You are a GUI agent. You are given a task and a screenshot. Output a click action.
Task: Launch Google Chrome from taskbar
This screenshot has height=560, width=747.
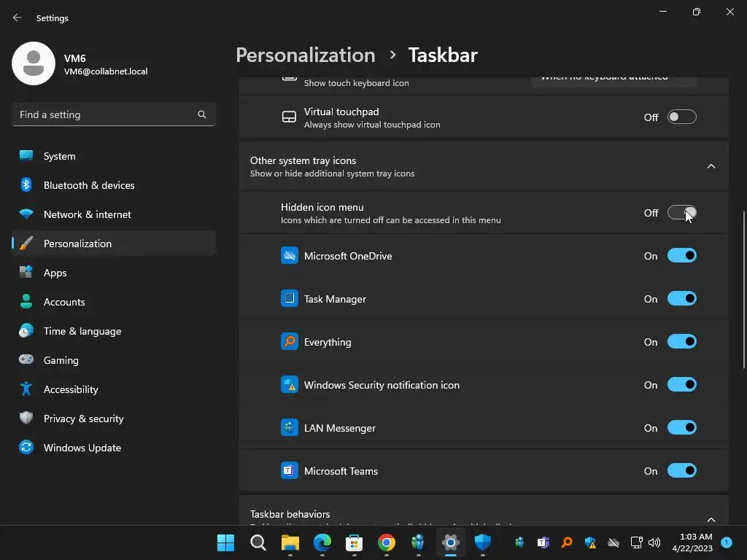(387, 542)
